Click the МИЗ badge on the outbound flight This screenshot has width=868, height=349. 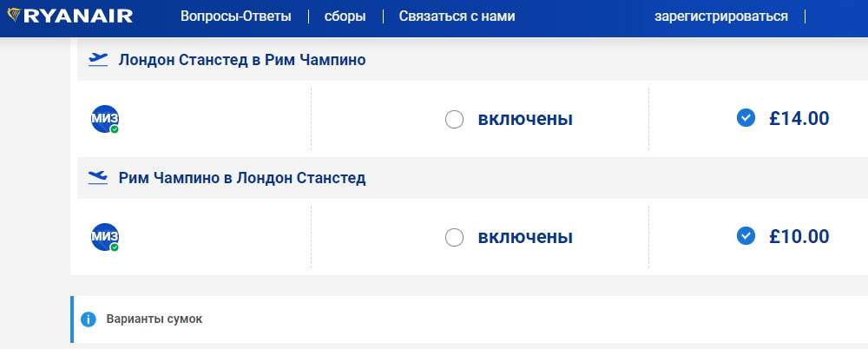pos(104,118)
